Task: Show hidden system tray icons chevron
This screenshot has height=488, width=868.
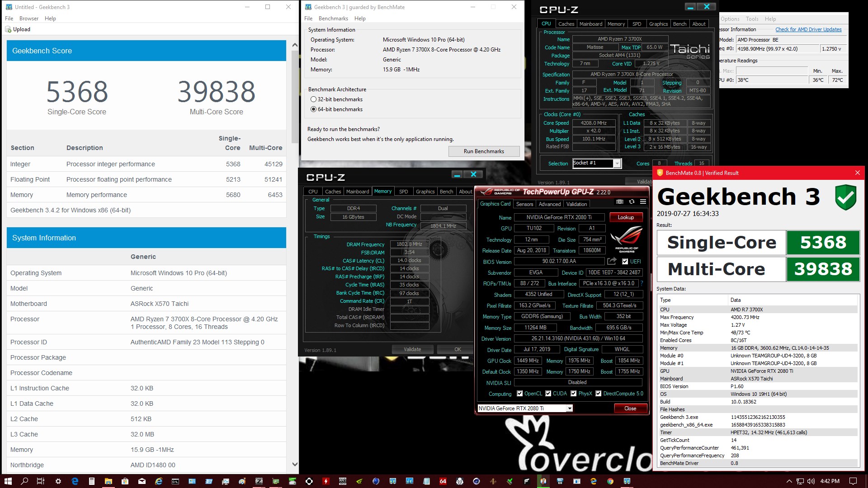Action: 789,481
